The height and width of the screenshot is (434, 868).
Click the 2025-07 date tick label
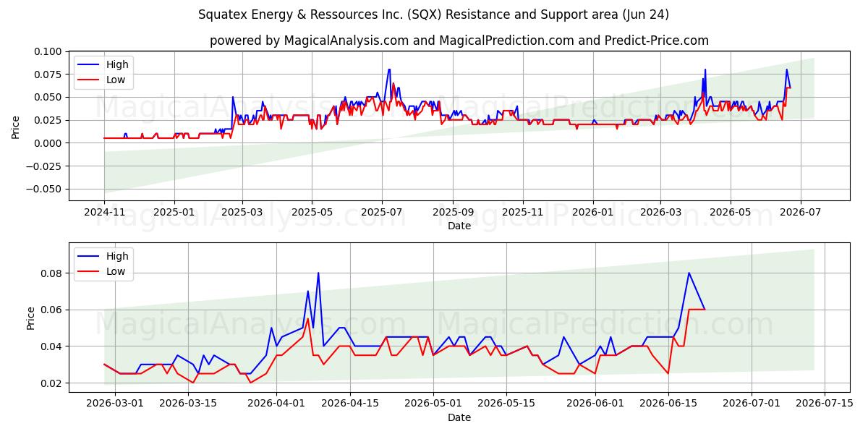point(381,213)
